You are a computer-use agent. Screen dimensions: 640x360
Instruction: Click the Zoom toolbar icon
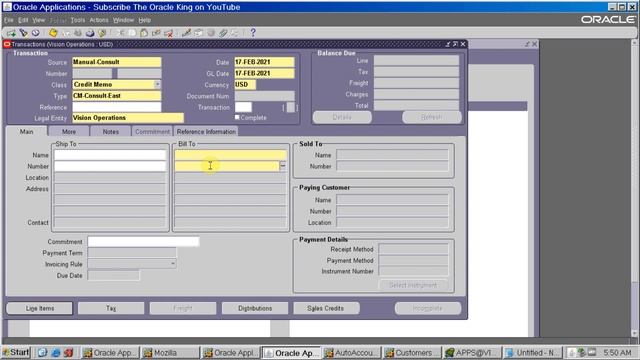point(199,33)
